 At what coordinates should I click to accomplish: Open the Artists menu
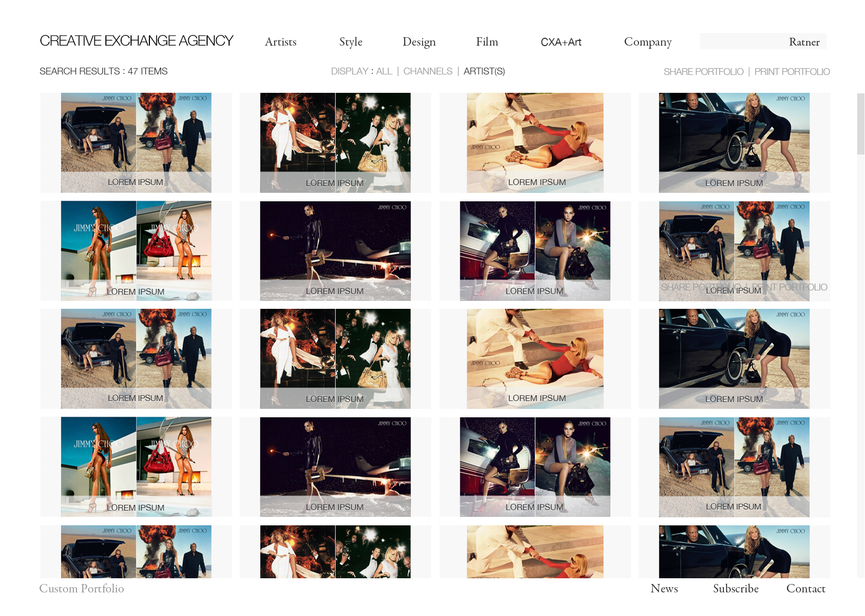pos(280,42)
